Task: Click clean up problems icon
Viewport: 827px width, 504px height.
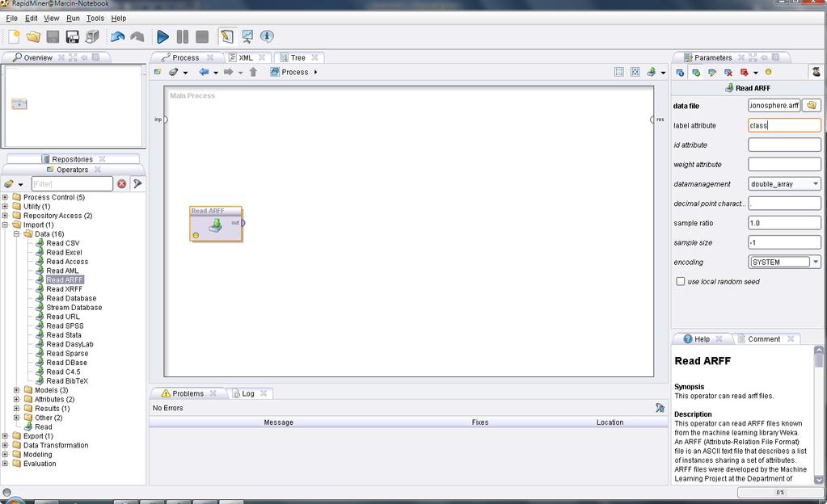Action: (x=660, y=408)
